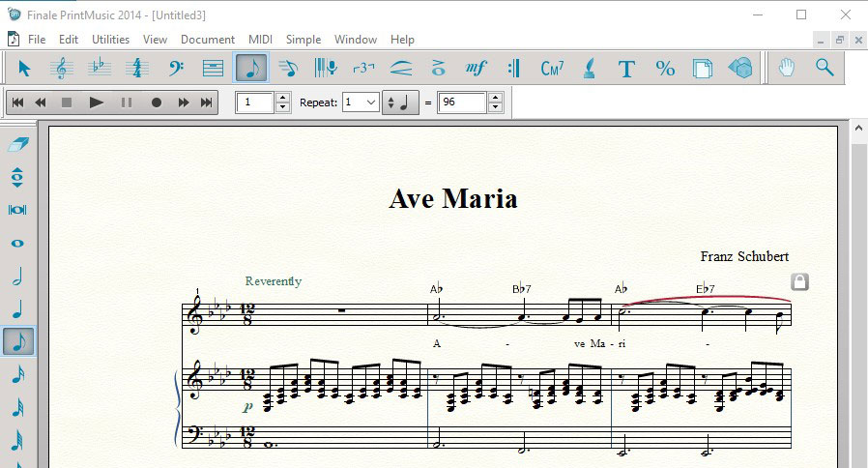Viewport: 868px width, 468px height.
Task: Select the bass clef Staff tool
Action: [176, 68]
